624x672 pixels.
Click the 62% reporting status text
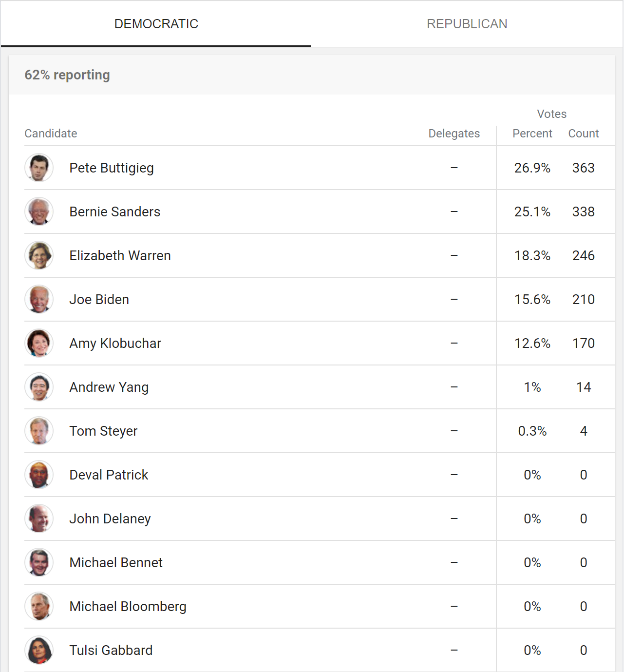click(x=67, y=75)
